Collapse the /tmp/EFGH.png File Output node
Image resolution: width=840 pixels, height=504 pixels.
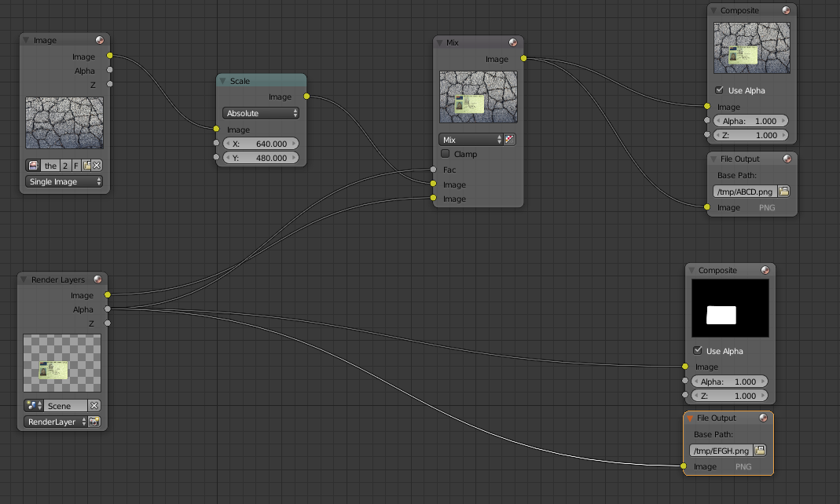pyautogui.click(x=690, y=418)
